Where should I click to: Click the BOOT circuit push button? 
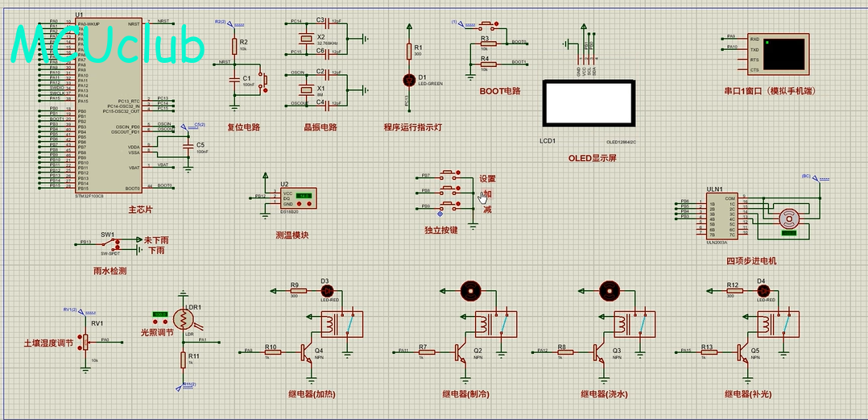487,24
